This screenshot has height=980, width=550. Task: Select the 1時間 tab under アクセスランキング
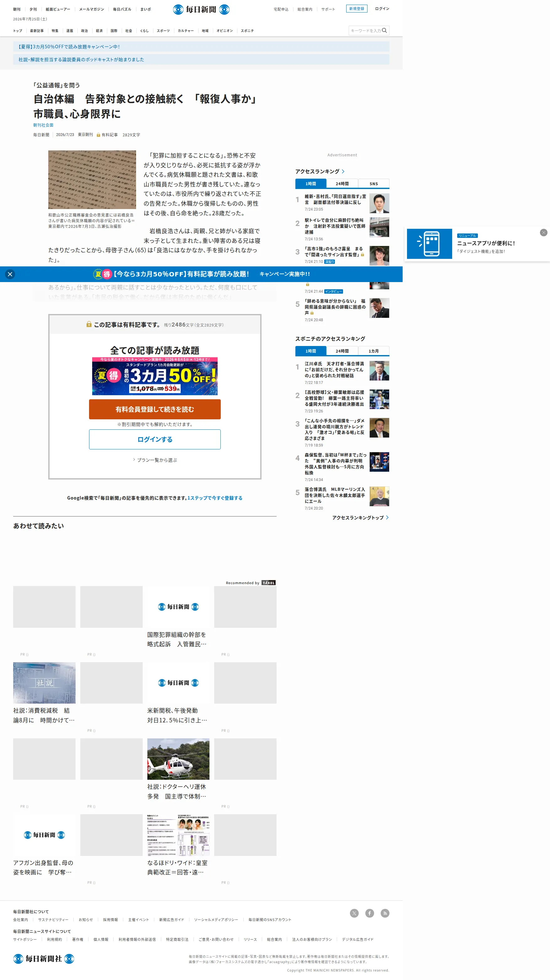(x=310, y=184)
